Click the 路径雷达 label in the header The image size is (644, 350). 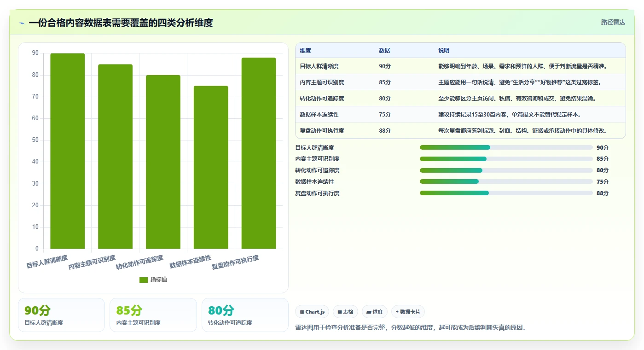tap(613, 22)
